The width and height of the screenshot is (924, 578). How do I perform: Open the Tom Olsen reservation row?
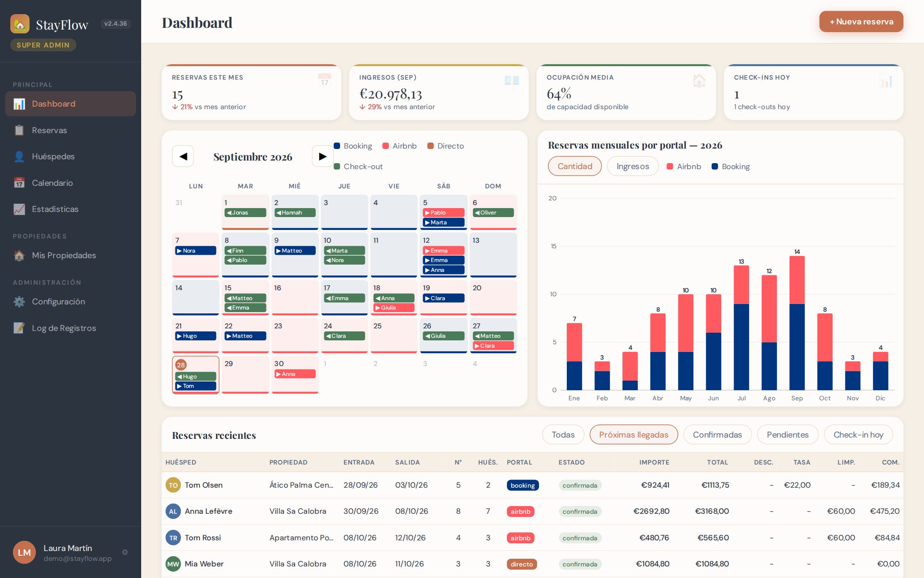click(x=532, y=485)
